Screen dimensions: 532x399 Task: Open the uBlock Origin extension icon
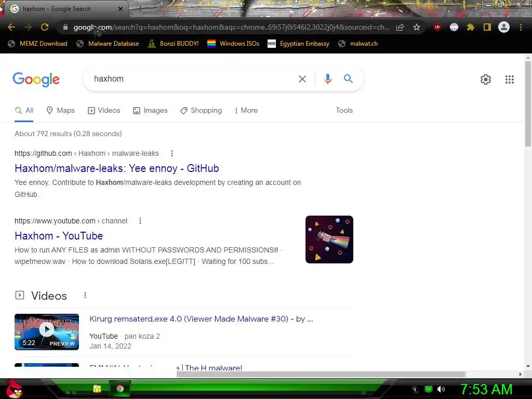point(437,27)
